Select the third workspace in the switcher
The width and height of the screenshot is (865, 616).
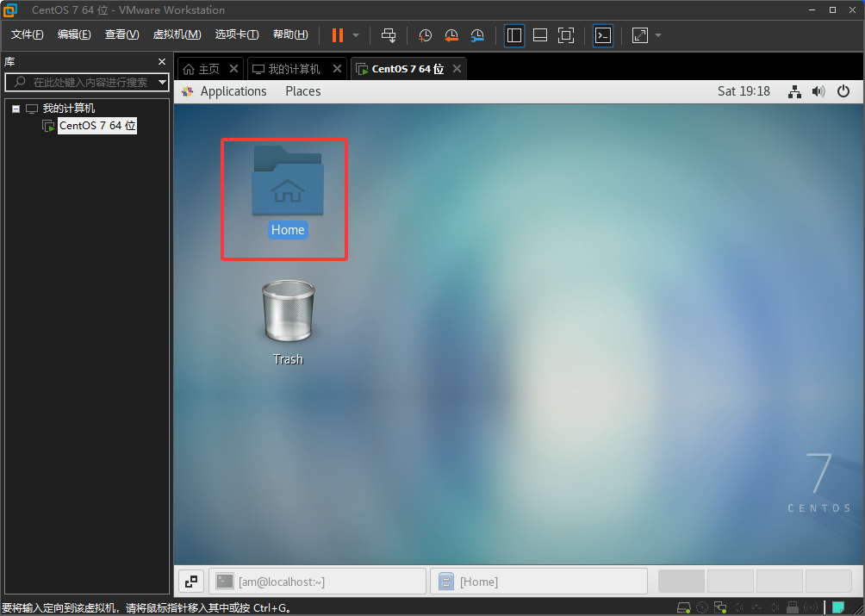coord(780,582)
